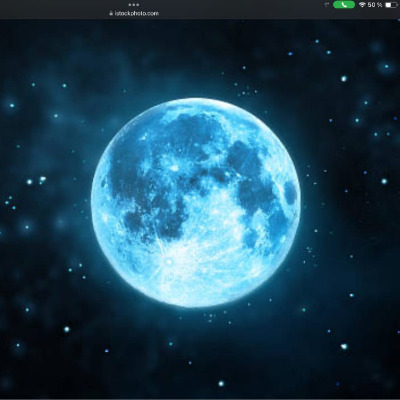Click the bright star at far right middle

(x=384, y=181)
